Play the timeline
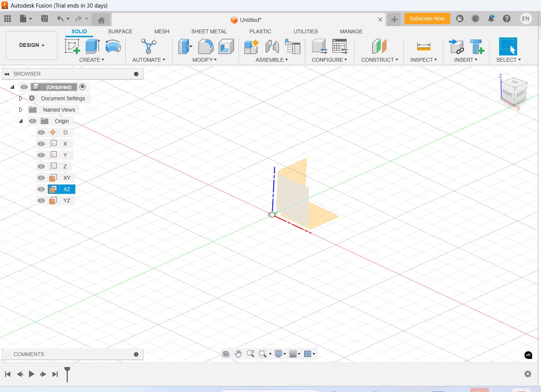 pos(31,374)
